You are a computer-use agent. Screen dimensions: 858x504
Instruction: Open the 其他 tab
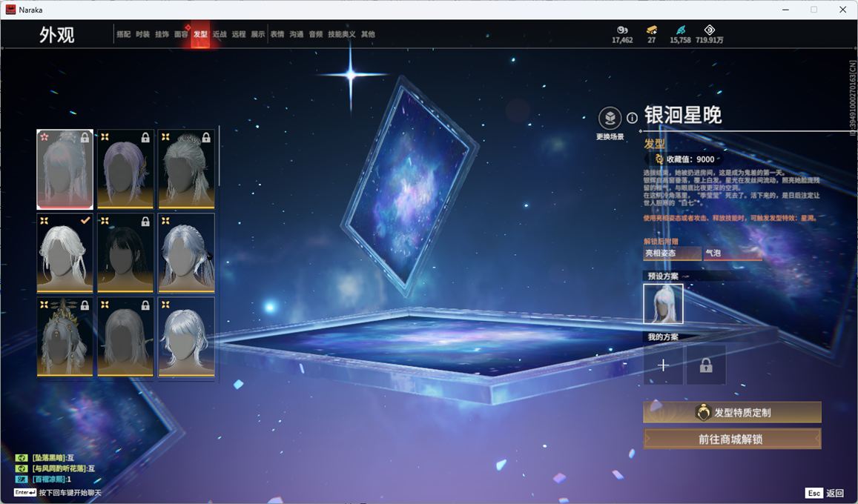tap(369, 34)
